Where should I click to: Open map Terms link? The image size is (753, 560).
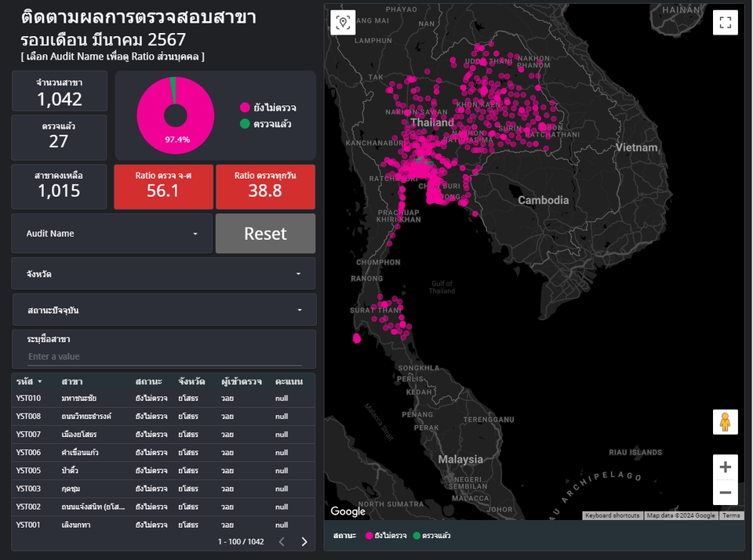pos(731,515)
